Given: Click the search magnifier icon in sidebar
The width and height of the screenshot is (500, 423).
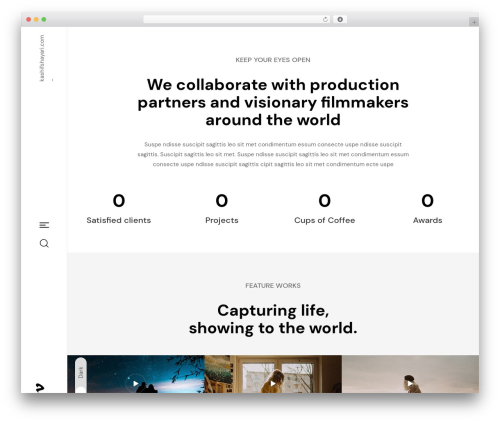Looking at the screenshot, I should (x=44, y=244).
